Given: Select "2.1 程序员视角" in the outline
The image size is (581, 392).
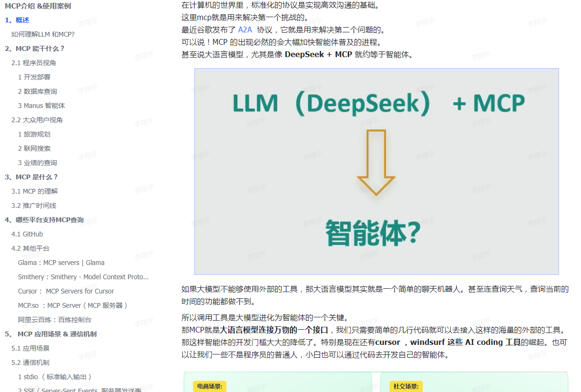Looking at the screenshot, I should click(x=34, y=63).
